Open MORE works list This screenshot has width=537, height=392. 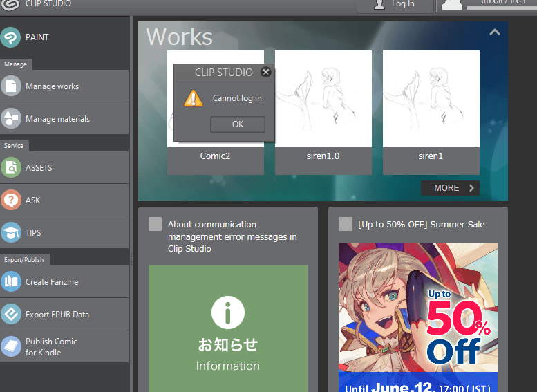pyautogui.click(x=450, y=188)
